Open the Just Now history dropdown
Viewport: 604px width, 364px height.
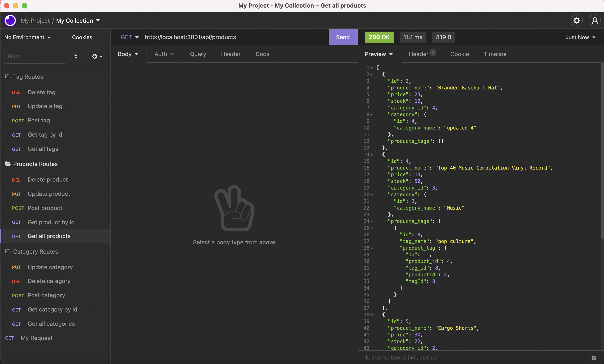pos(580,37)
